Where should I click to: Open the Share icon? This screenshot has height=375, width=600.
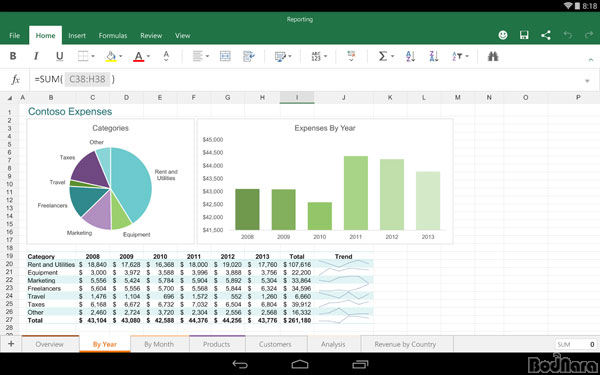coord(546,36)
